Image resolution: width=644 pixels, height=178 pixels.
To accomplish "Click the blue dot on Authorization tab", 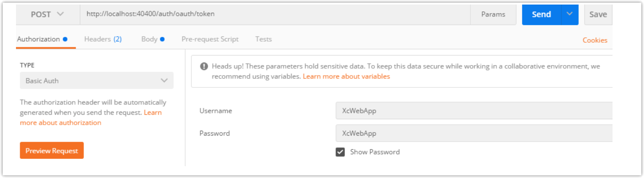I will pos(65,39).
